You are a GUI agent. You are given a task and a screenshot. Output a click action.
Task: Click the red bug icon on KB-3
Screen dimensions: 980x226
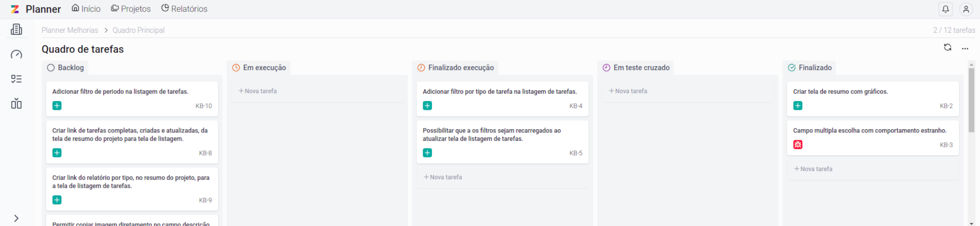pyautogui.click(x=798, y=145)
